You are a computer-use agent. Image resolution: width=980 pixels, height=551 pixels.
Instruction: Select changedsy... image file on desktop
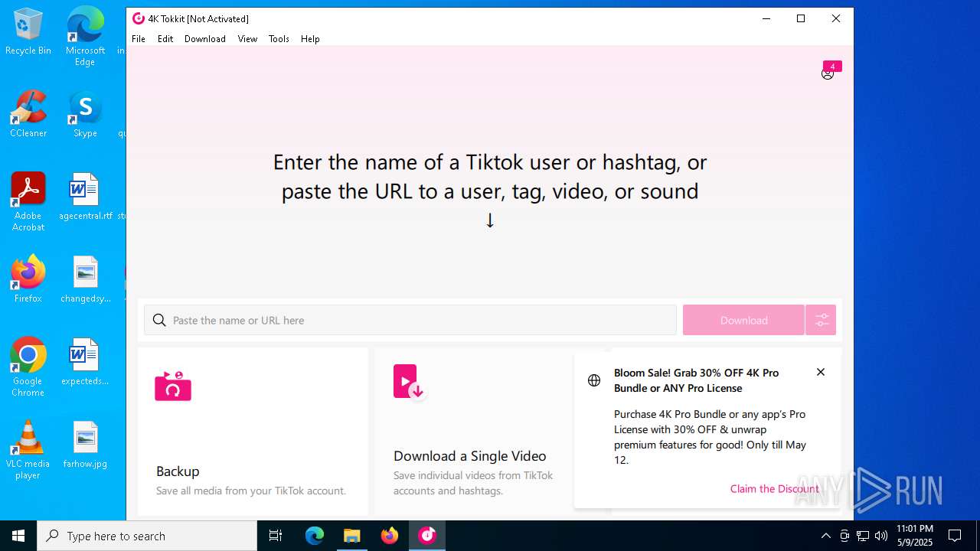click(x=85, y=279)
